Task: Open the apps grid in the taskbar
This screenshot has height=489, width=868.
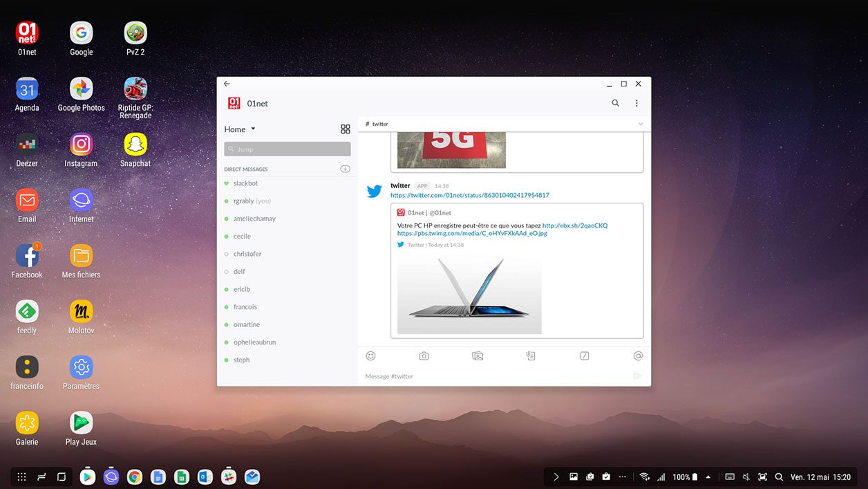Action: point(21,477)
